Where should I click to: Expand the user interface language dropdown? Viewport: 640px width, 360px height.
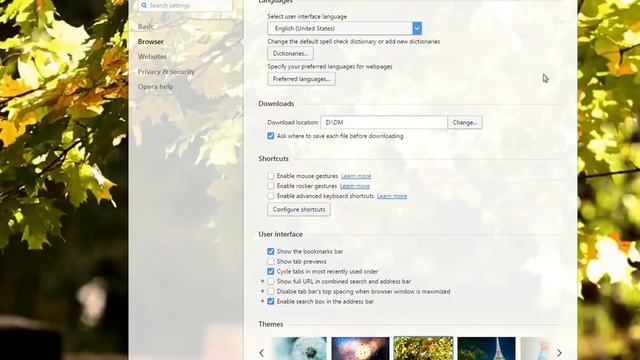tap(344, 28)
